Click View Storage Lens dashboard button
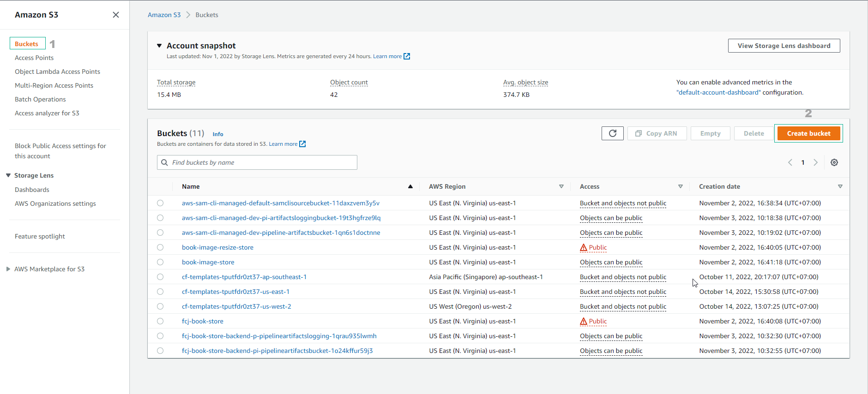The image size is (868, 394). pos(784,46)
